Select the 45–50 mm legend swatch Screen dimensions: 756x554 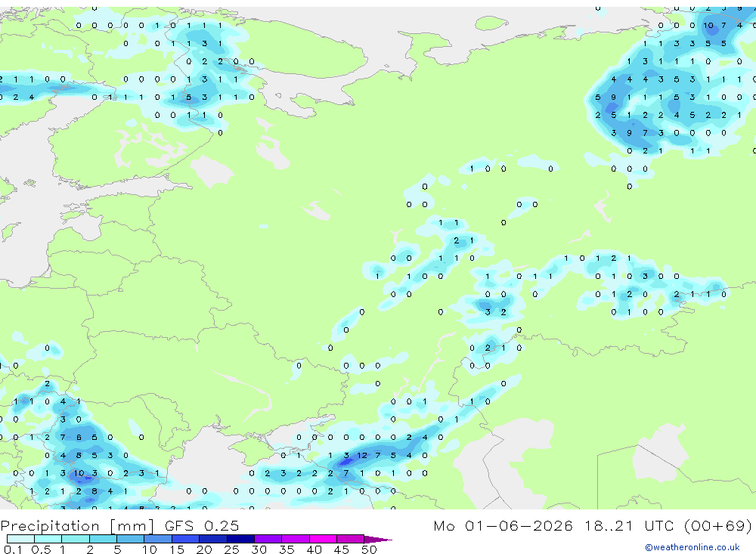click(x=351, y=539)
